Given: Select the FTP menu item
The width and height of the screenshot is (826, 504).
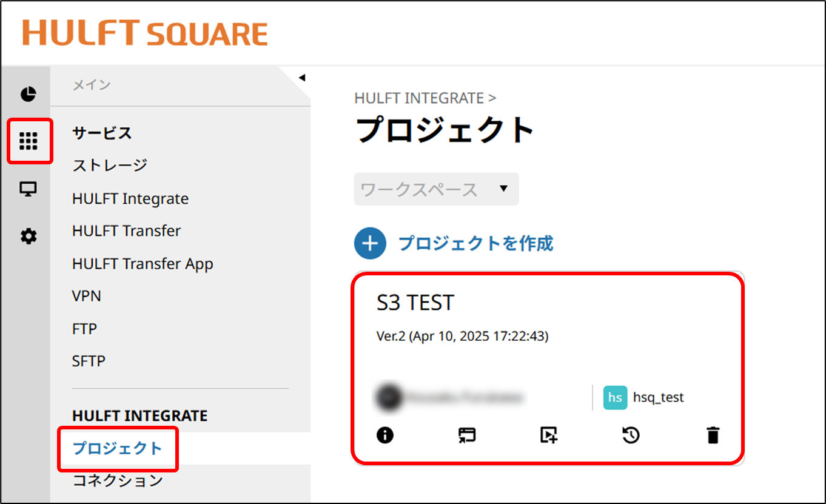Looking at the screenshot, I should (x=84, y=329).
